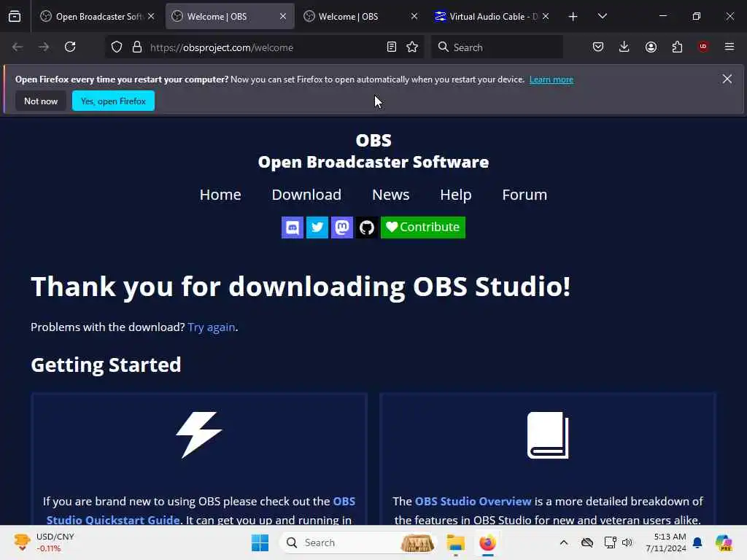Viewport: 747px width, 560px height.
Task: Open the USD/CNY widget on taskbar
Action: coord(44,542)
